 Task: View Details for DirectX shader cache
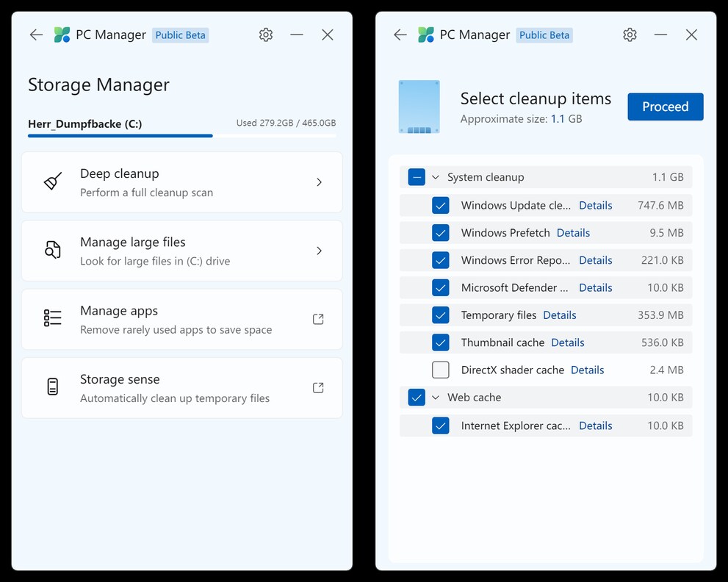tap(587, 370)
